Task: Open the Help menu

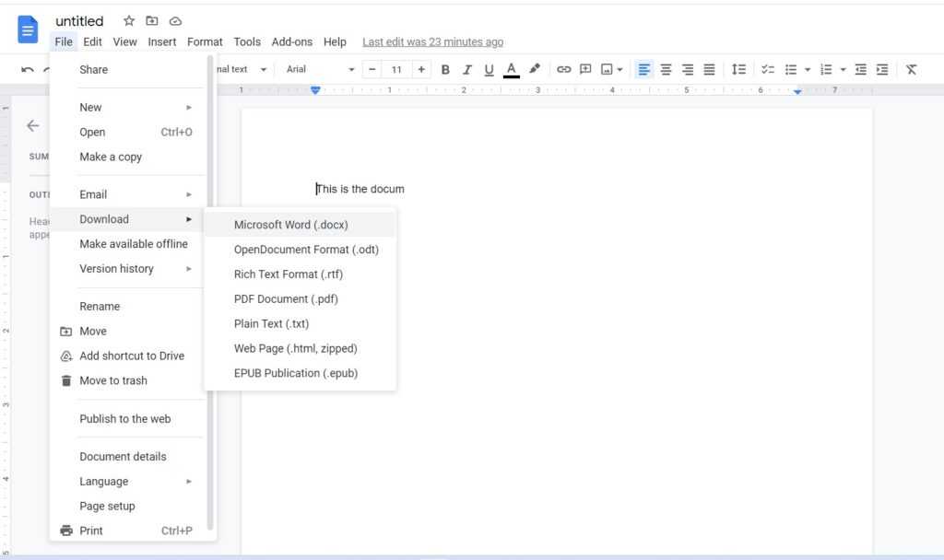Action: pyautogui.click(x=335, y=41)
